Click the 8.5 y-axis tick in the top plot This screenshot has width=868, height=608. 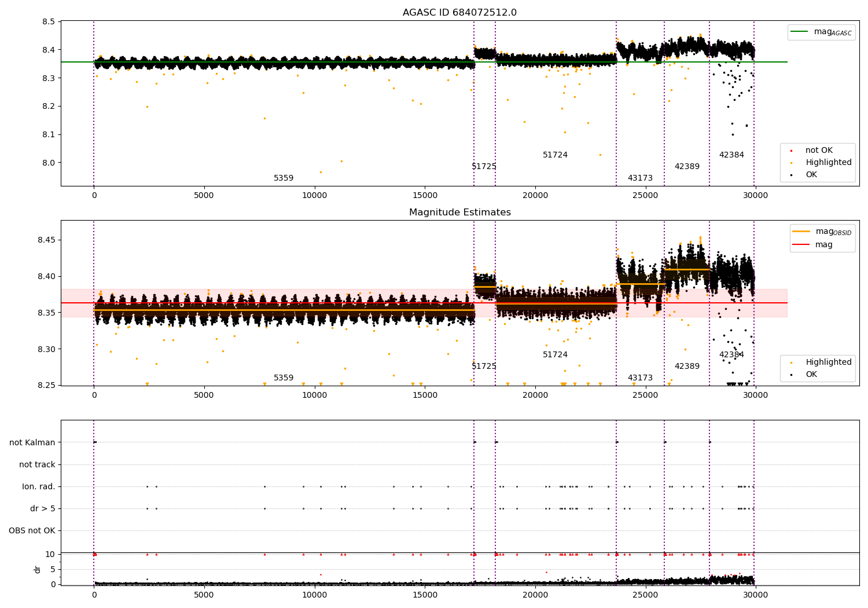click(49, 22)
